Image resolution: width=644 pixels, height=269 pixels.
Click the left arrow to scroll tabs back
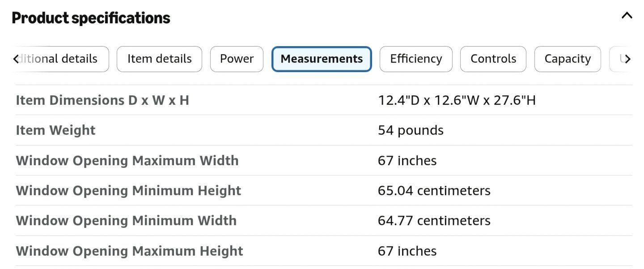click(16, 59)
